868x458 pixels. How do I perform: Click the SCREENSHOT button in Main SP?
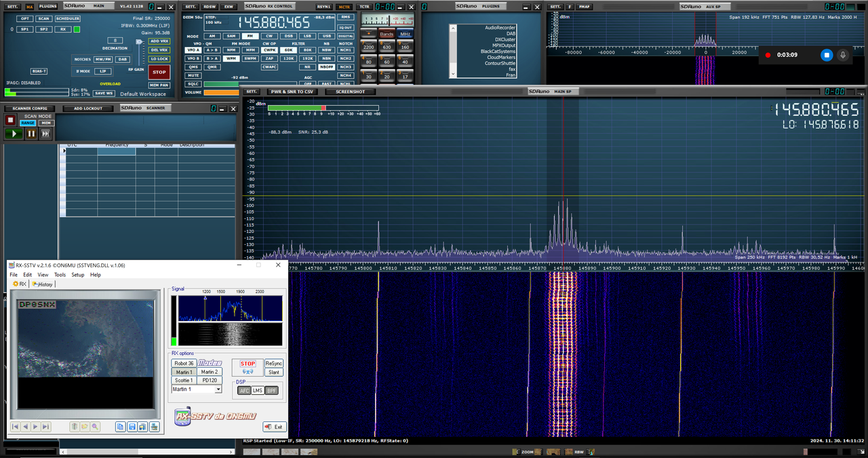pos(350,92)
